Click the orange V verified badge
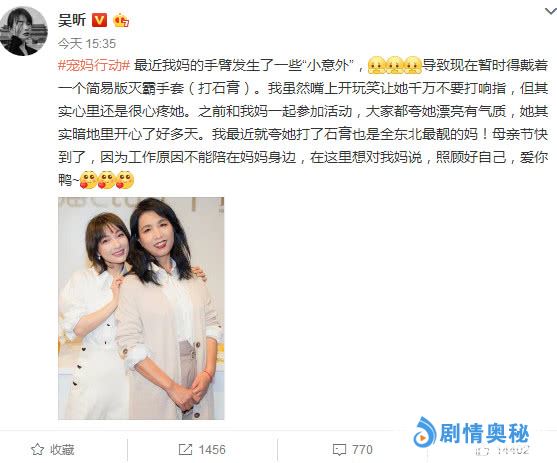Screen dimensions: 557x463 (99, 20)
